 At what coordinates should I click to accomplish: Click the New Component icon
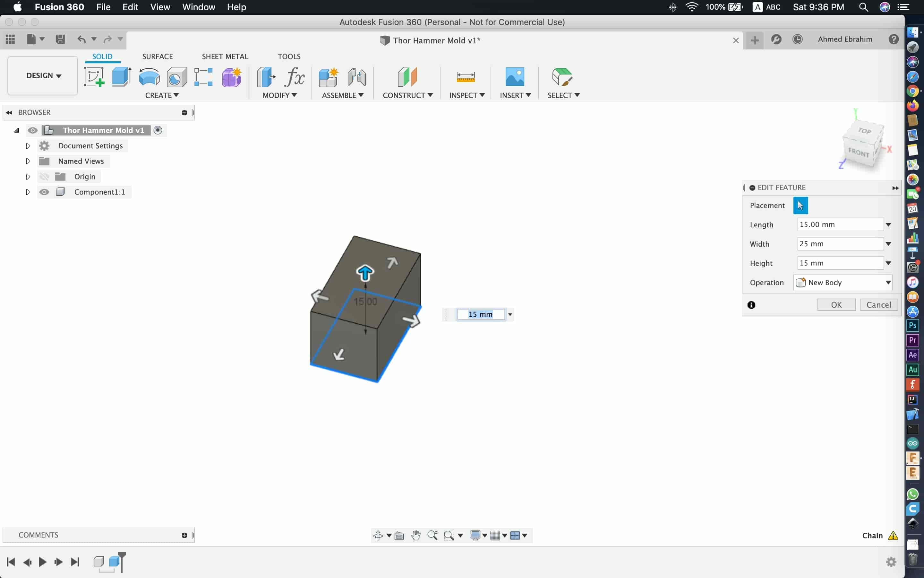tap(328, 77)
